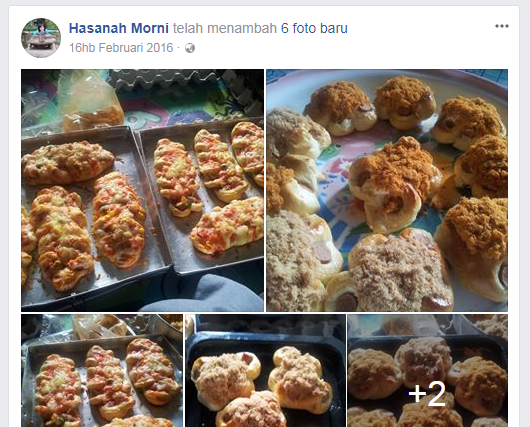Click the plastic bag in first photo
The image size is (530, 427).
[x=91, y=101]
